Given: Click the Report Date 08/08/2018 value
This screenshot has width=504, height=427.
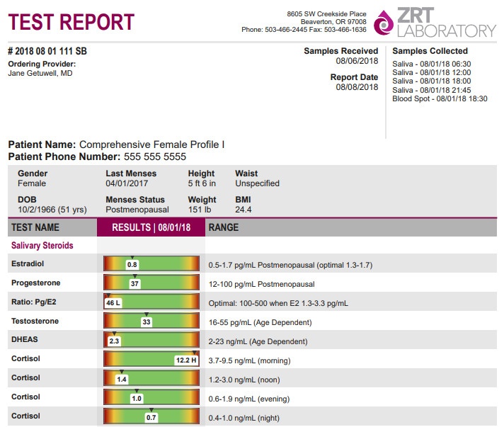Looking at the screenshot, I should tap(357, 88).
